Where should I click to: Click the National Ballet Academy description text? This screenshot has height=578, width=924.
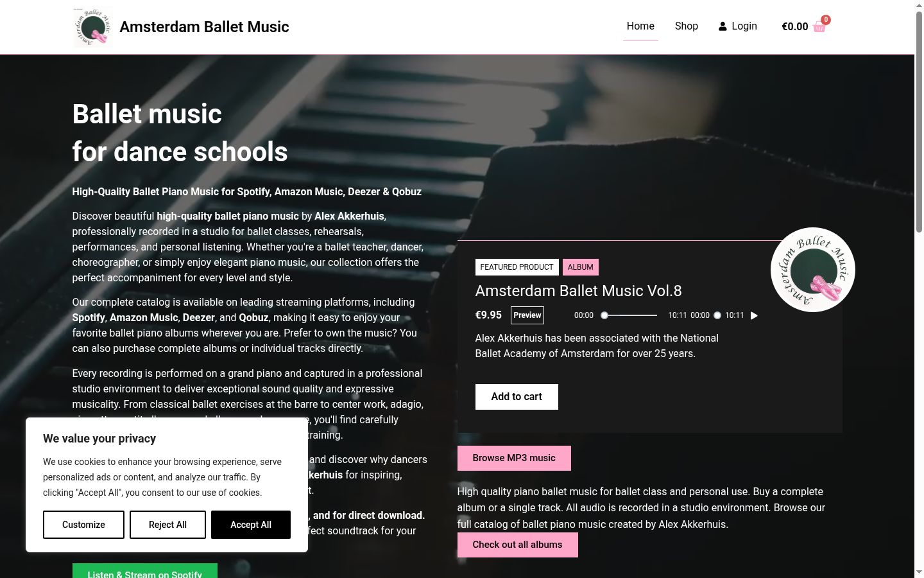[x=597, y=346]
